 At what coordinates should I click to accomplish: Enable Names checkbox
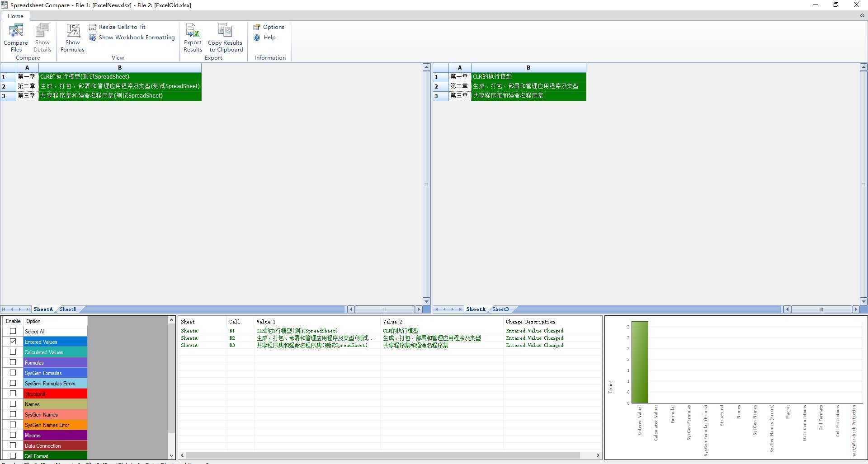click(13, 404)
